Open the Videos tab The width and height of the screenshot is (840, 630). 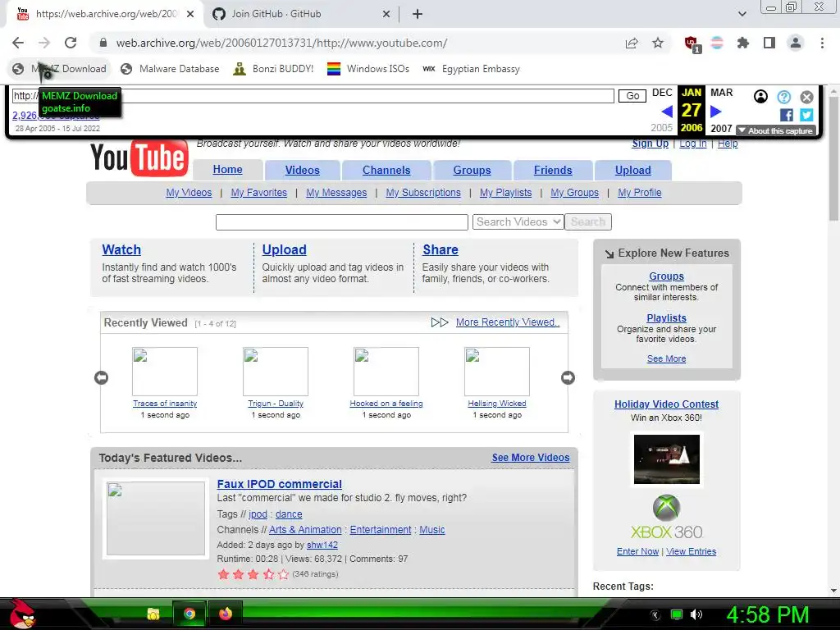(302, 171)
